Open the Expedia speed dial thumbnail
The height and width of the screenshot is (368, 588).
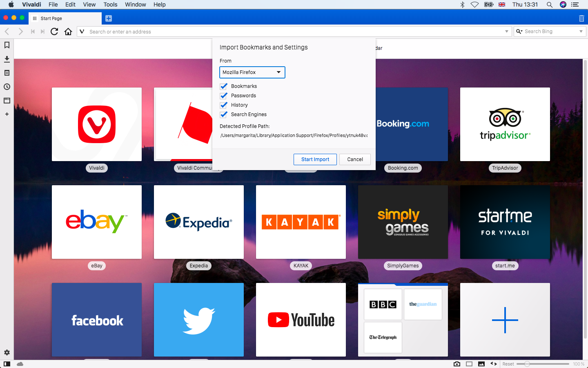(199, 222)
